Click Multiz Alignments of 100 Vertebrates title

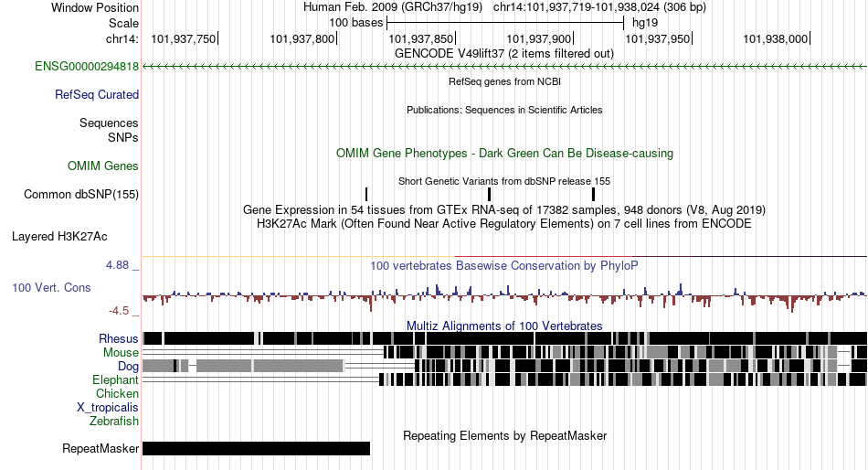click(504, 326)
